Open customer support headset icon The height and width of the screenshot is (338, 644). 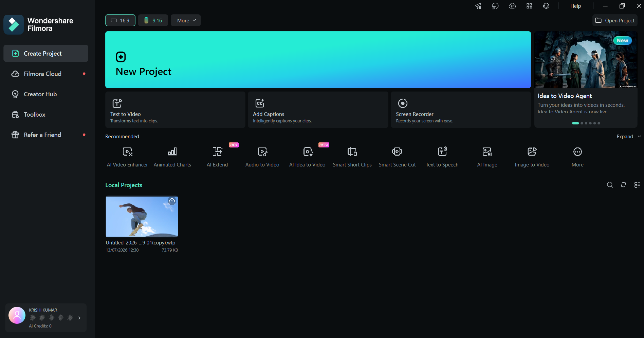pyautogui.click(x=546, y=6)
